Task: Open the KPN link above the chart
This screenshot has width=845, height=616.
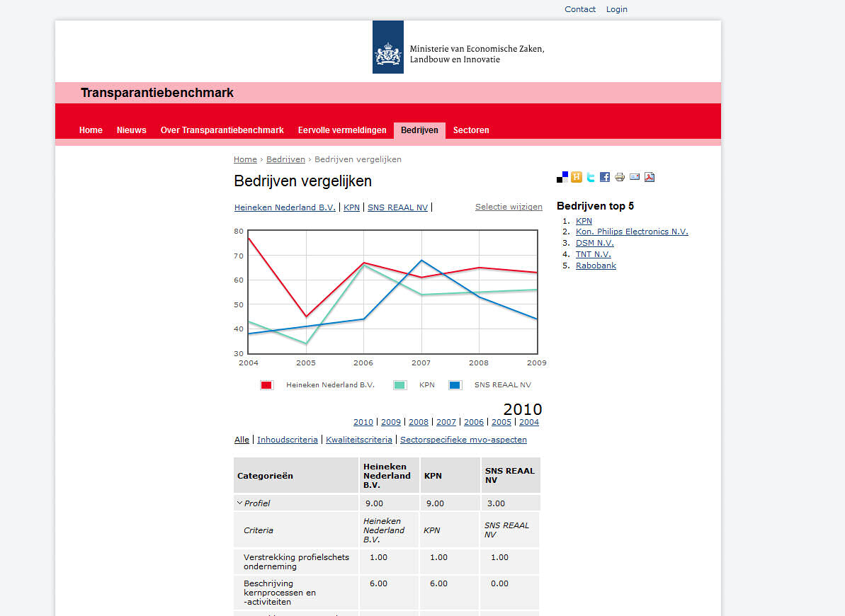Action: [x=351, y=207]
